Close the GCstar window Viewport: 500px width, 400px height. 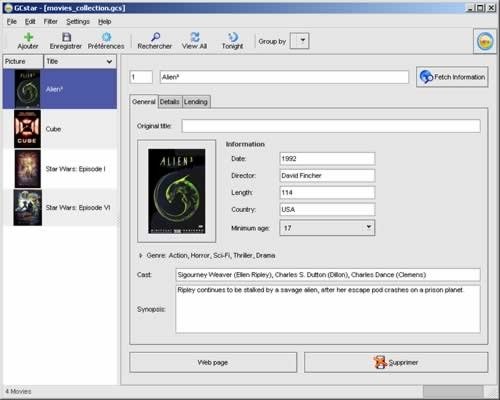pos(491,8)
